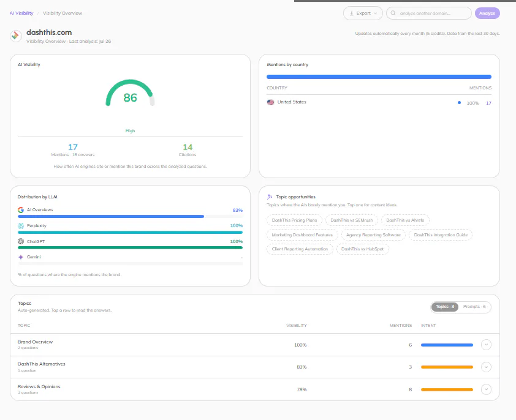Focus the analyze another domain field
This screenshot has height=420, width=516.
tap(429, 13)
